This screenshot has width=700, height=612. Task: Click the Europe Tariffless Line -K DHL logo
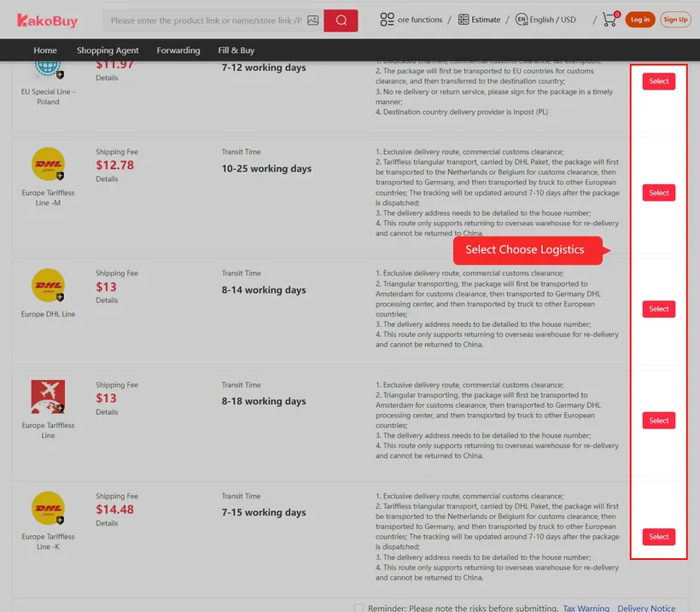pos(48,508)
